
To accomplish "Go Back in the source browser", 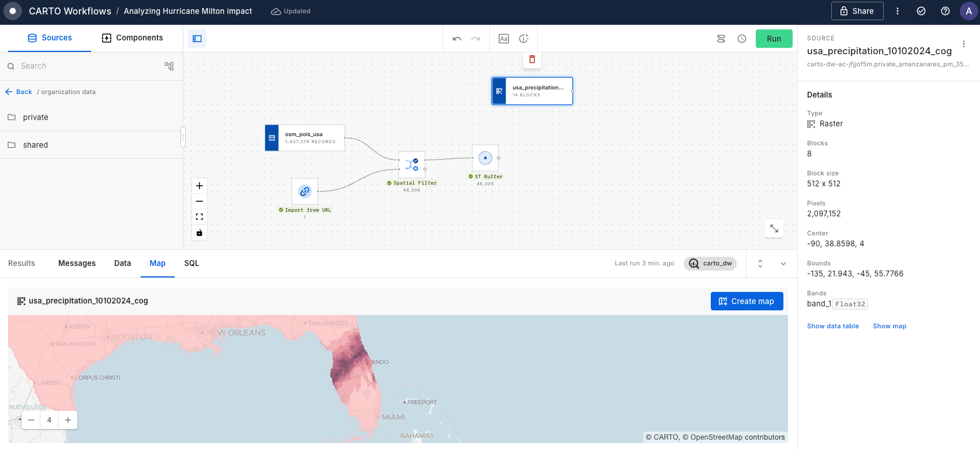I will pos(18,92).
